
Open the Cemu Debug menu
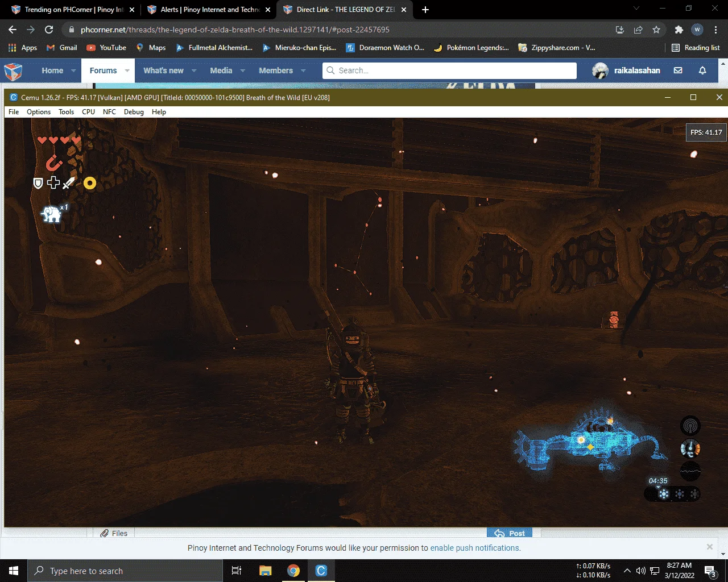tap(134, 112)
